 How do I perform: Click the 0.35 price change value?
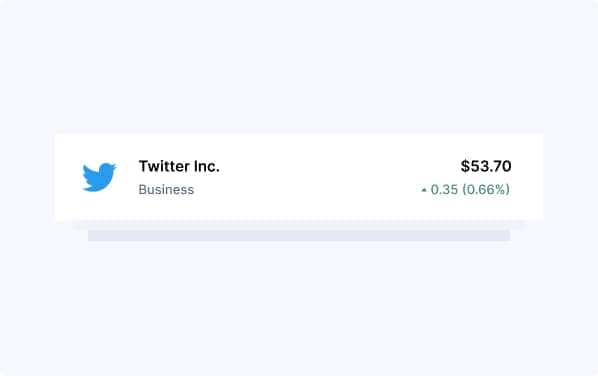tap(444, 190)
